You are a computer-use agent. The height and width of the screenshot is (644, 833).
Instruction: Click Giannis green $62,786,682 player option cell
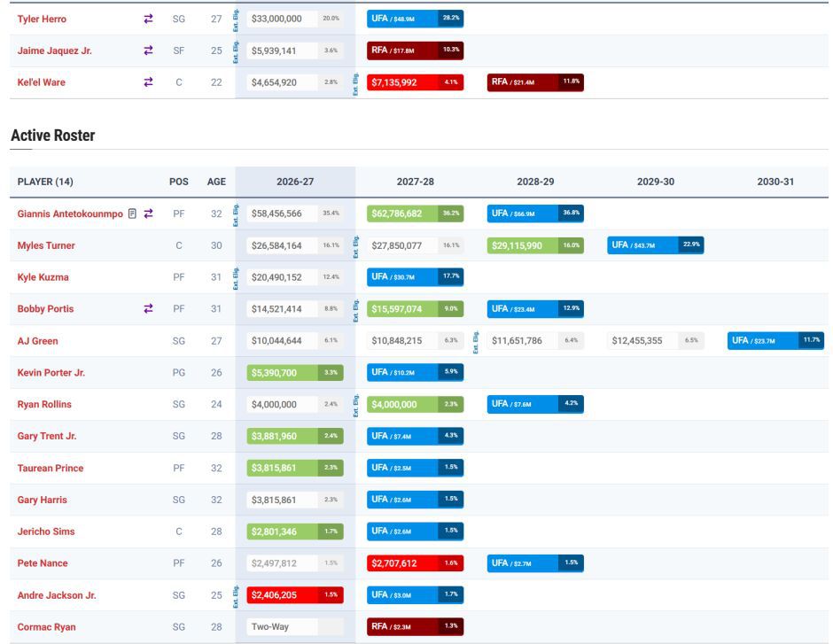coord(415,213)
